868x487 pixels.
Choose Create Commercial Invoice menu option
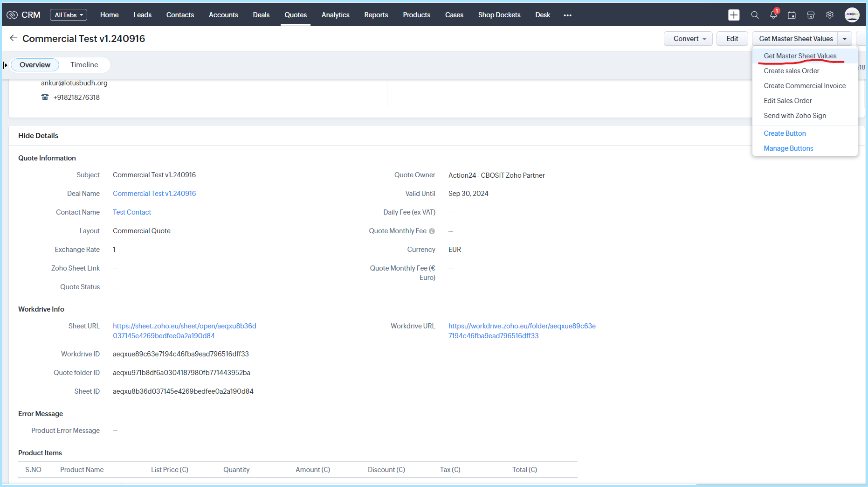(x=804, y=86)
